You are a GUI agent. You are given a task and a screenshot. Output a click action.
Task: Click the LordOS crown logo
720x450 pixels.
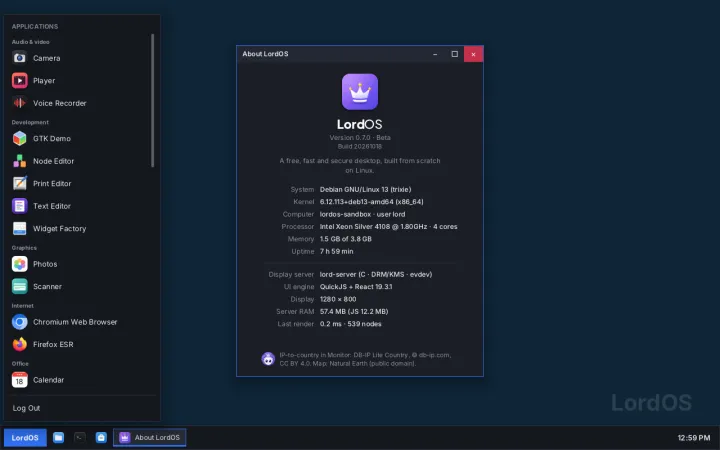point(360,92)
